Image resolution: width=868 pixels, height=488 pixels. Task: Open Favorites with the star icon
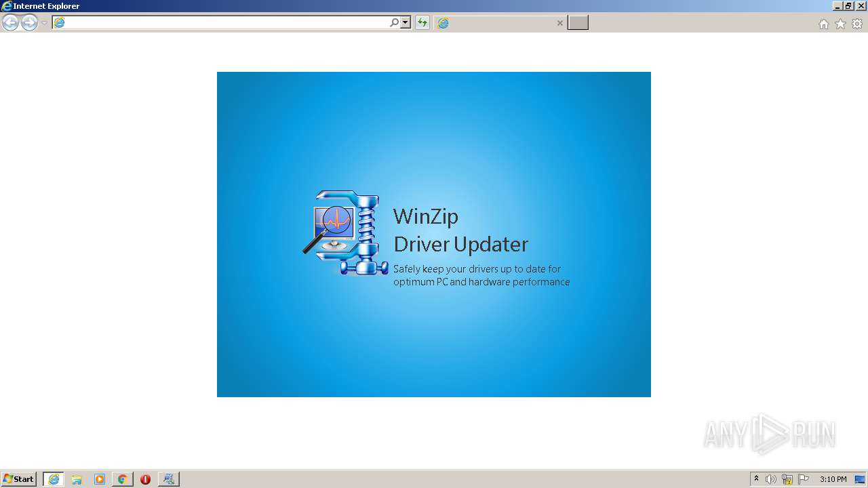(840, 24)
